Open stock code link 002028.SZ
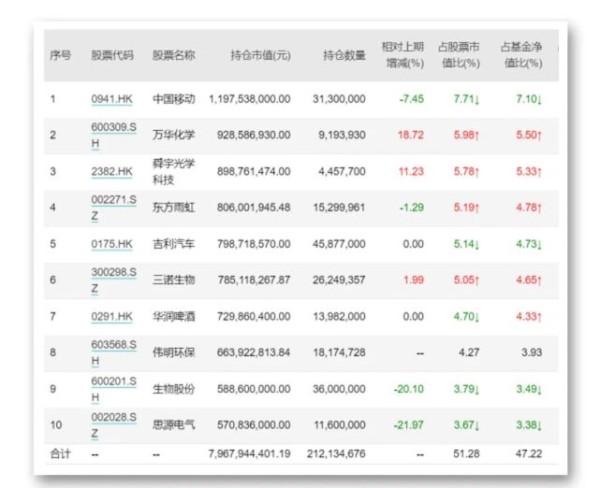The image size is (600, 488). 114,425
